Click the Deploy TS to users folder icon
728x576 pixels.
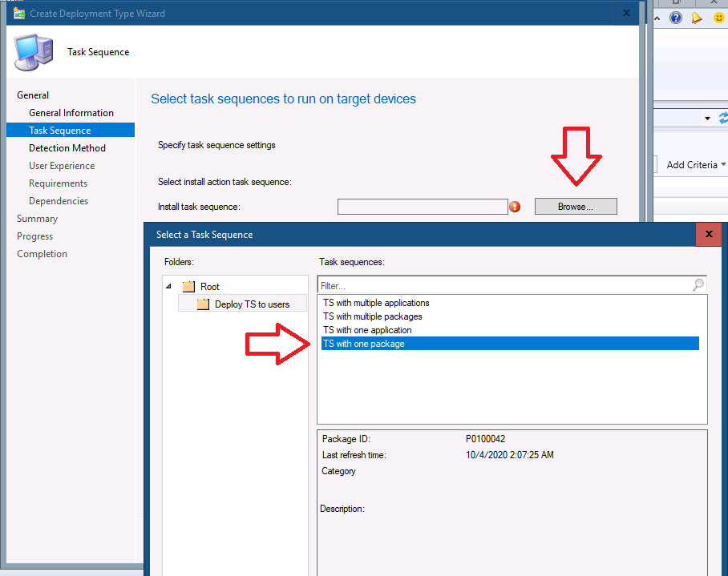[x=203, y=304]
